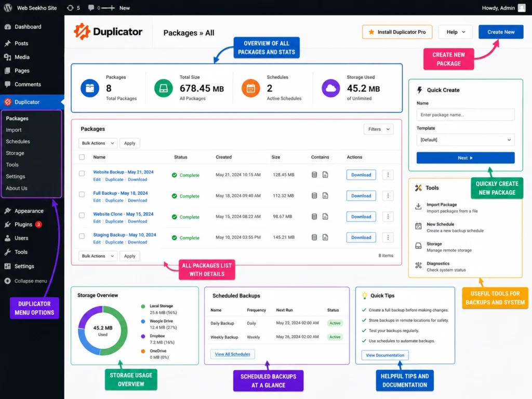532x399 pixels.
Task: Open more options for Website Clone May 15
Action: click(388, 217)
